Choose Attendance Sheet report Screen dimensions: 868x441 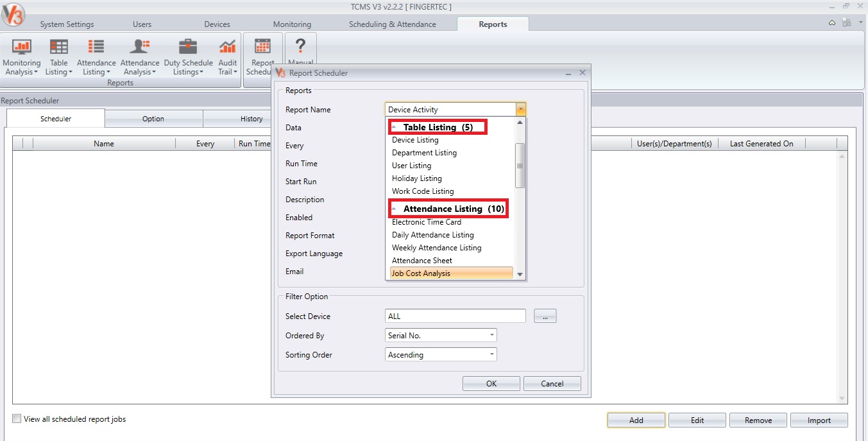coord(421,261)
